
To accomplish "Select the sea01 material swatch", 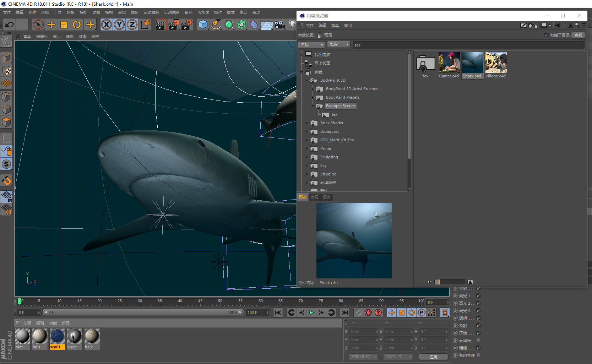I will pos(57,339).
